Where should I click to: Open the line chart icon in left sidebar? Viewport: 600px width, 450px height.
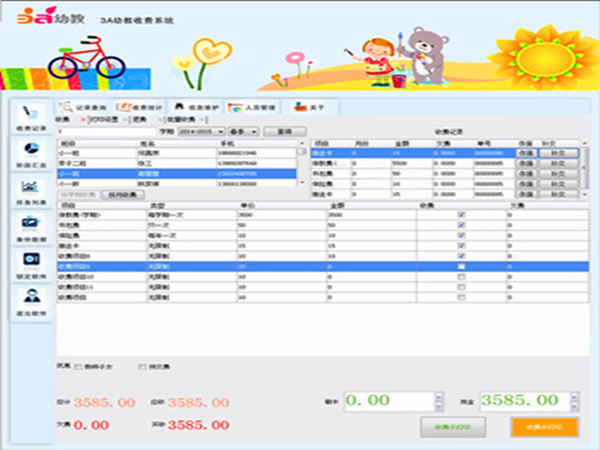point(31,186)
